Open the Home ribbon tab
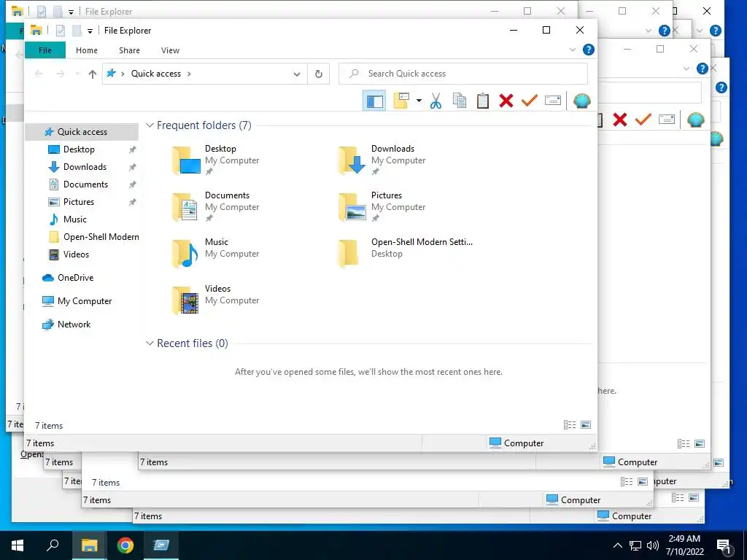Screen dimensions: 747x560 87,50
